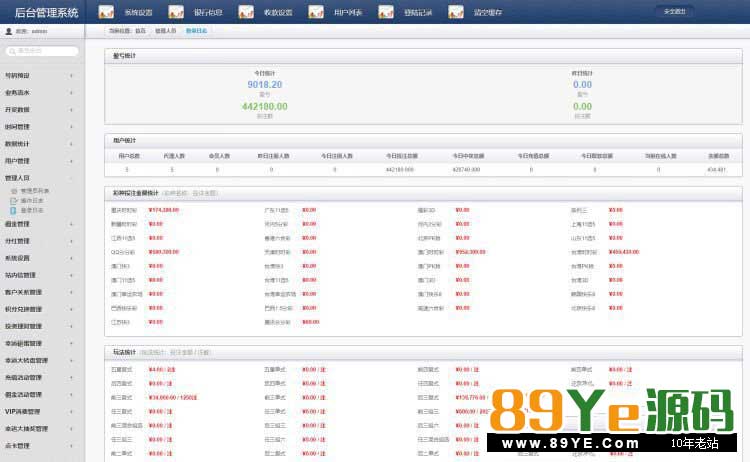
Task: Click the admin user avatar icon
Action: 9,31
